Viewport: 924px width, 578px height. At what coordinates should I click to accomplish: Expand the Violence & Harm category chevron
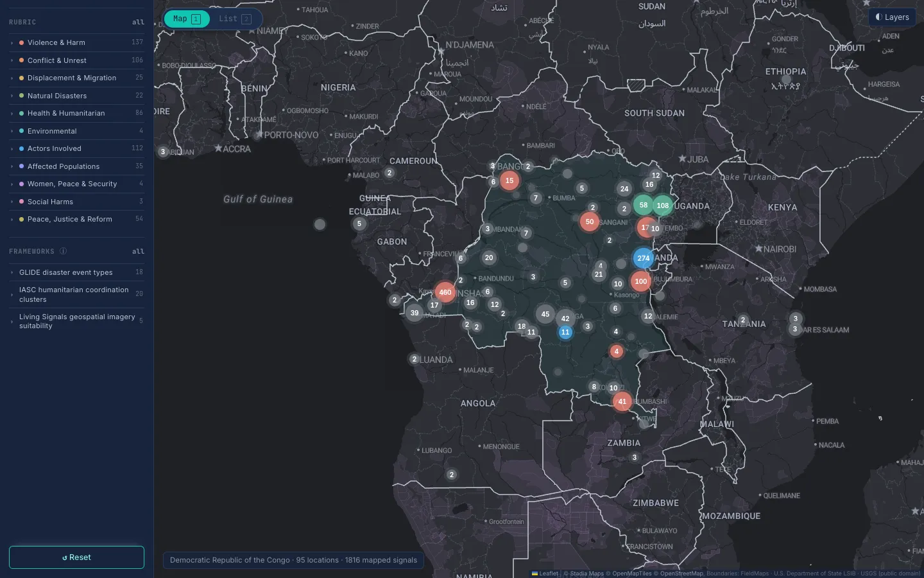(x=12, y=43)
